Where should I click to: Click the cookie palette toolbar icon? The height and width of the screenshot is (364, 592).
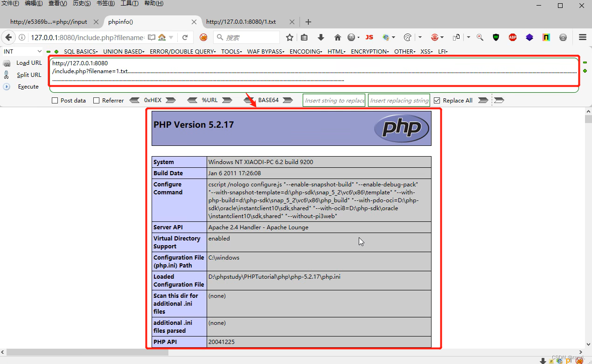point(407,37)
